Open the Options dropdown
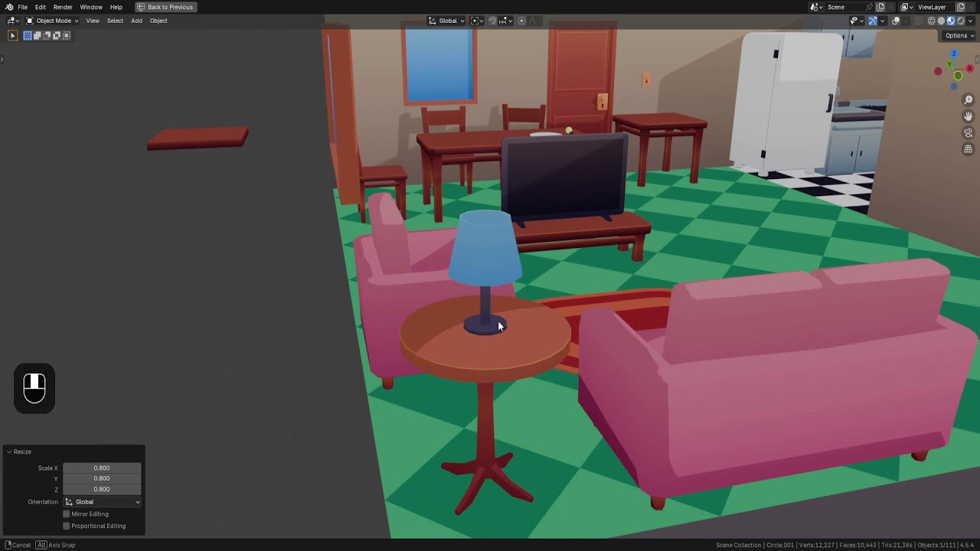 coord(959,35)
